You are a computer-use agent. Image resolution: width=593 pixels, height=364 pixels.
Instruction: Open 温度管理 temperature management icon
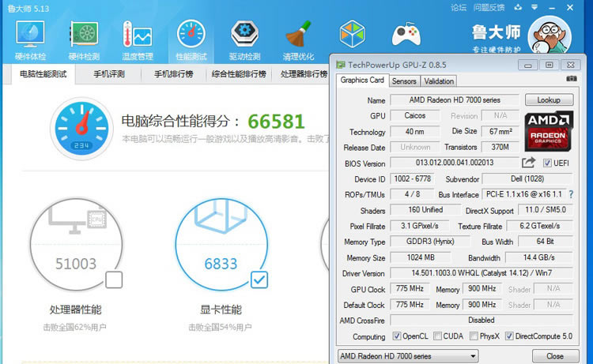coord(138,39)
